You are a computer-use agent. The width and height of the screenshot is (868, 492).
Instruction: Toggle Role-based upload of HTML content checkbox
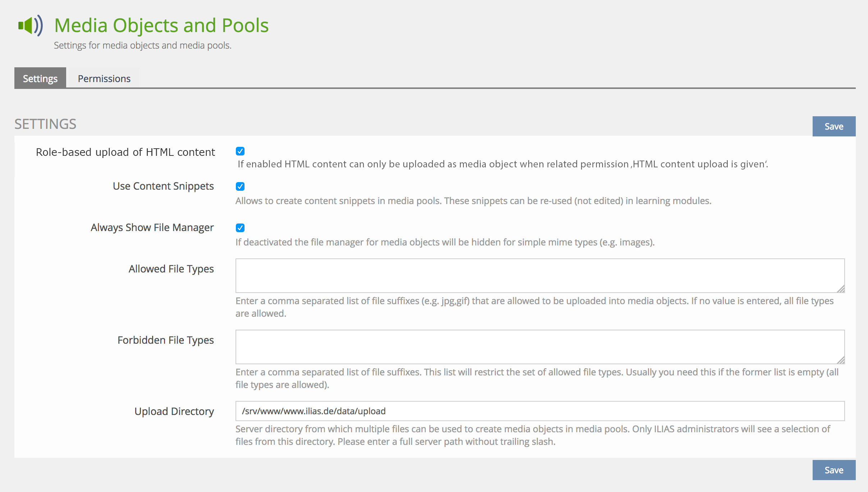[240, 151]
